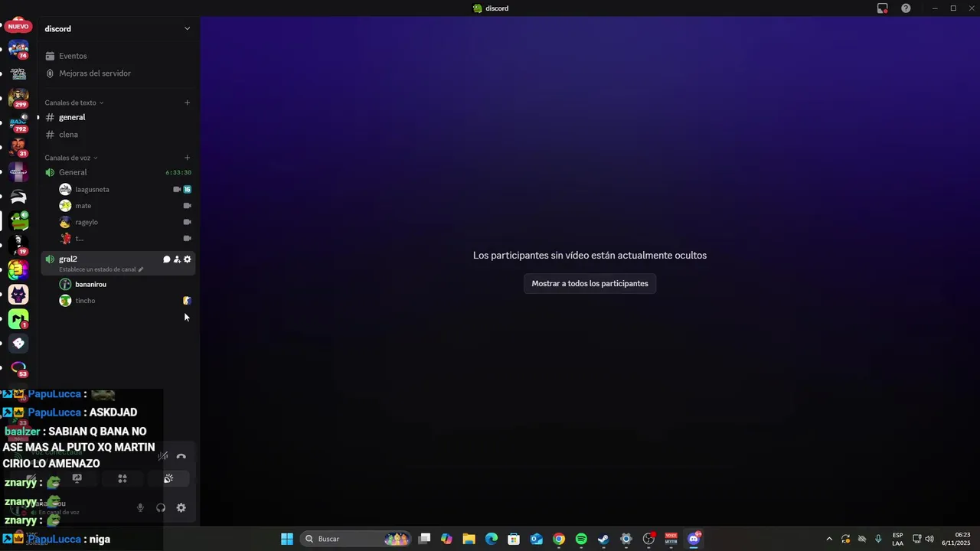
Task: Open the purple wolf server icon
Action: 18,295
